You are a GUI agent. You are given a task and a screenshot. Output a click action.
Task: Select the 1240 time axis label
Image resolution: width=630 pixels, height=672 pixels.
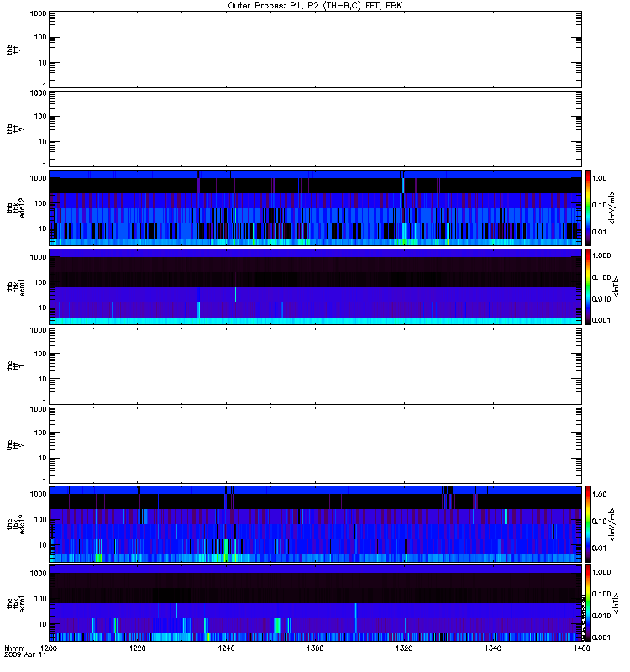tap(226, 648)
